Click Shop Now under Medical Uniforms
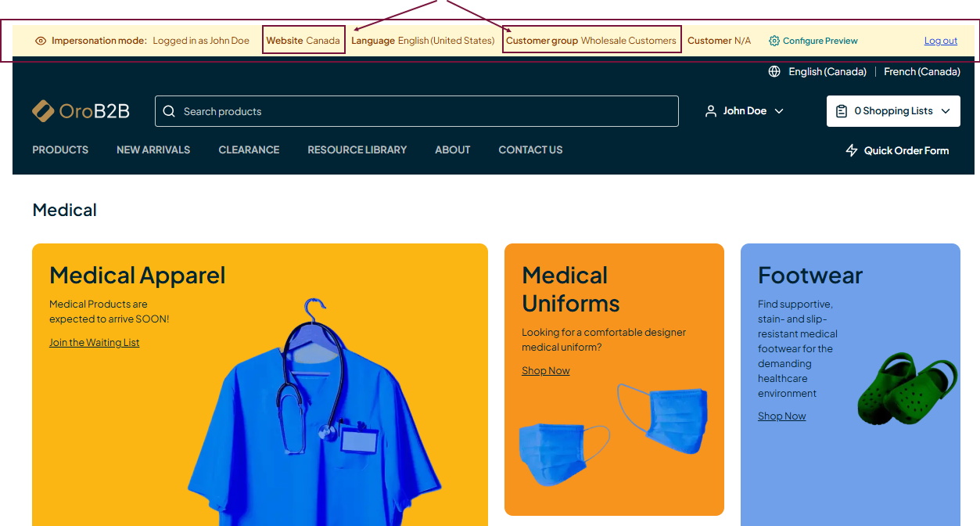 [545, 370]
